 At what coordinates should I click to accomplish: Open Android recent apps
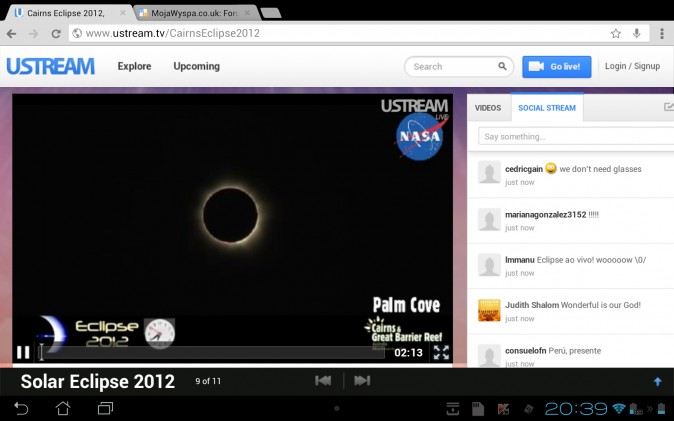(105, 408)
